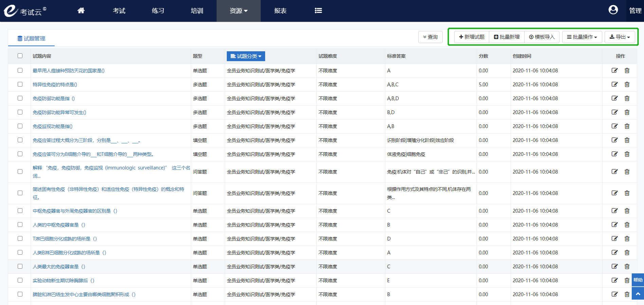Click the 模板导入 button
The image size is (644, 305).
coord(542,37)
